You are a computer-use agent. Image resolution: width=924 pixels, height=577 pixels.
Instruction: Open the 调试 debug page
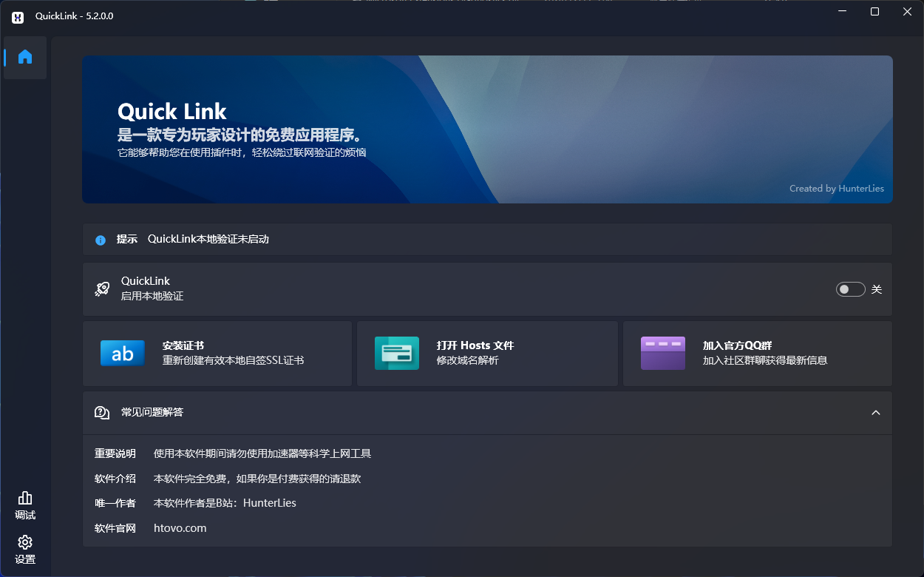pos(25,505)
